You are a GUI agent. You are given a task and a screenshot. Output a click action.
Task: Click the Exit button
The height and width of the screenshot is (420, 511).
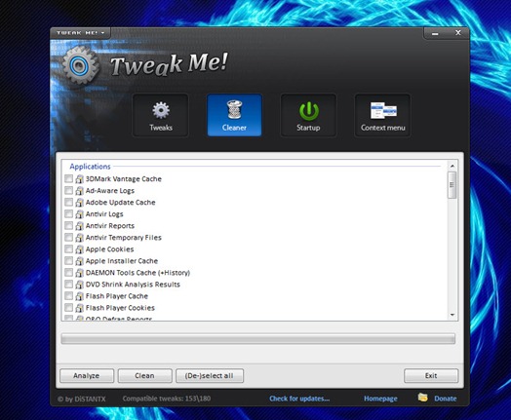(431, 376)
